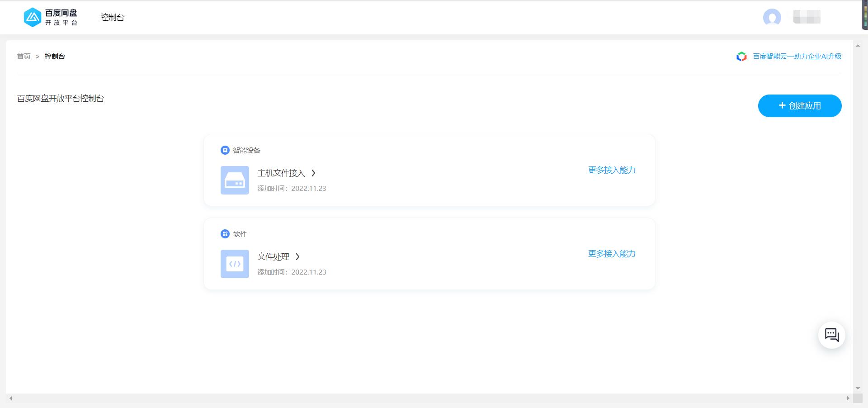Click the blurred username next to avatar
The height and width of the screenshot is (408, 868).
pyautogui.click(x=807, y=17)
